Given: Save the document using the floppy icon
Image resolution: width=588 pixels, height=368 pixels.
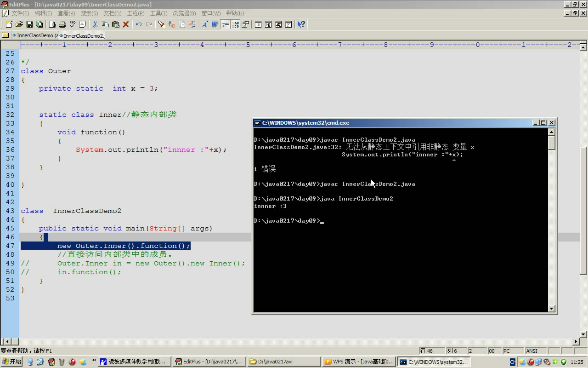Looking at the screenshot, I should [x=29, y=24].
